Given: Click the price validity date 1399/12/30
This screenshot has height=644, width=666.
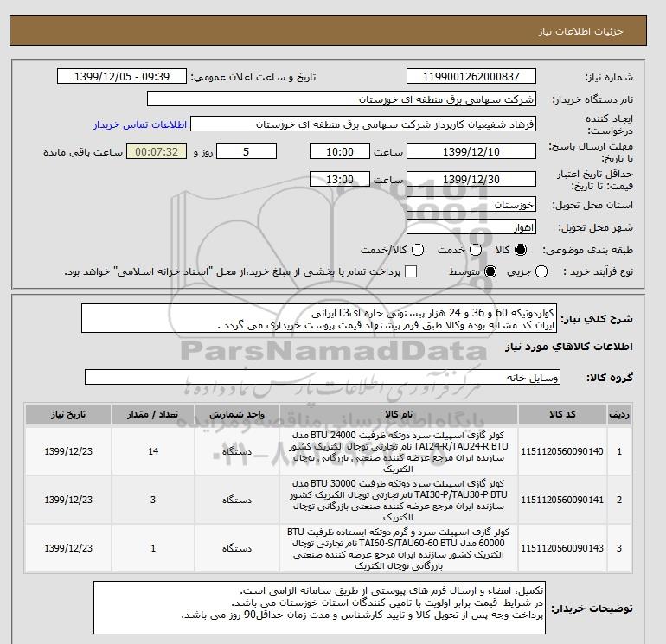Looking at the screenshot, I should click(471, 179).
